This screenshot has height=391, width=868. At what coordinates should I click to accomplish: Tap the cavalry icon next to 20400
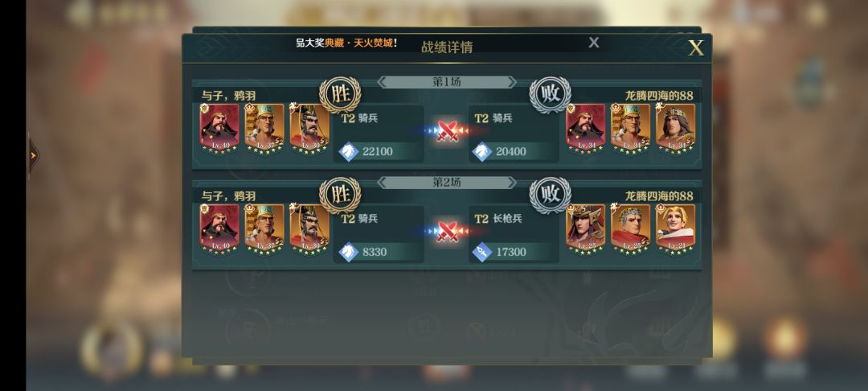click(x=481, y=151)
